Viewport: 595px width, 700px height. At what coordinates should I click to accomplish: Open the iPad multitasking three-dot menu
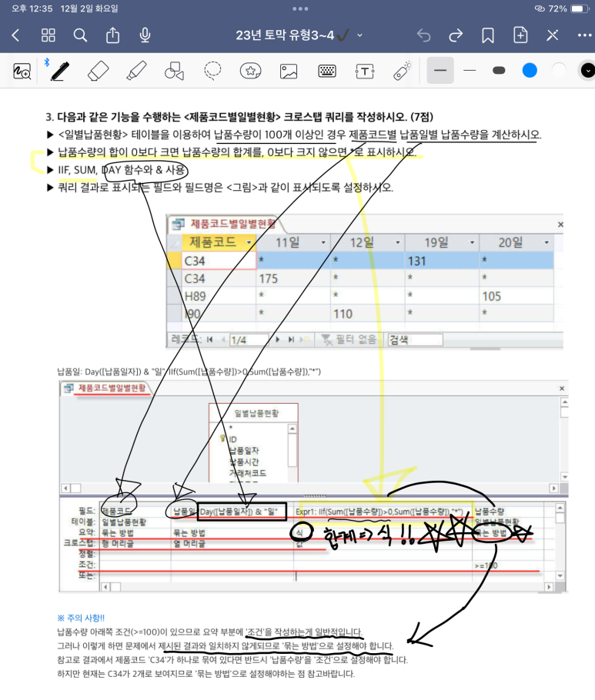coord(300,8)
